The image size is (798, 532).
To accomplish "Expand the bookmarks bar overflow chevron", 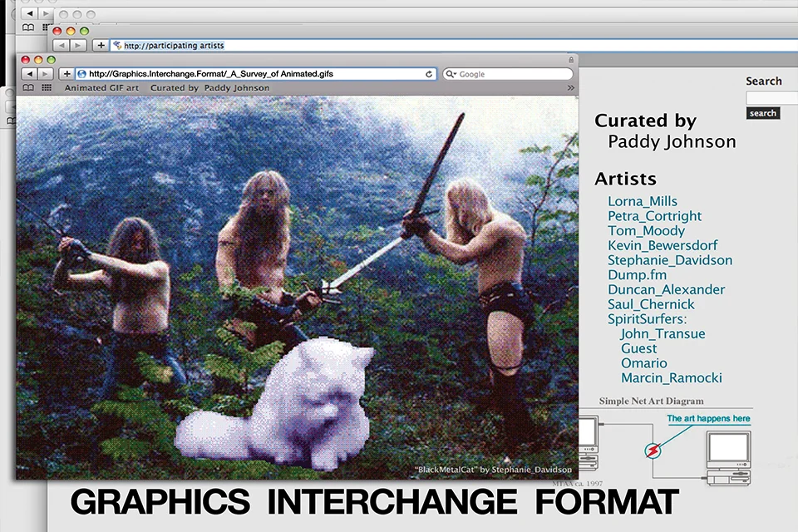I will [570, 87].
